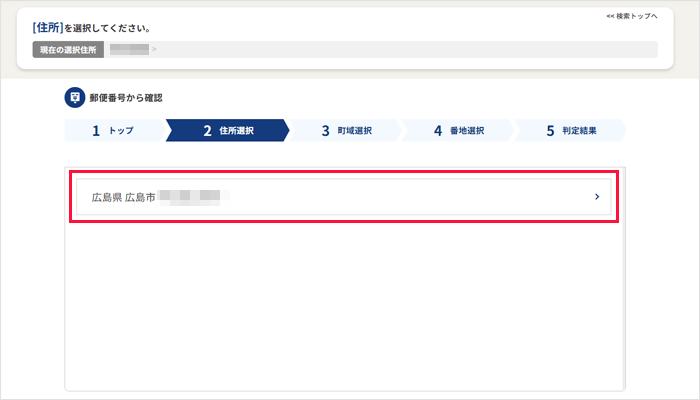The height and width of the screenshot is (400, 700).
Task: Go back to step 1 トップ
Action: click(x=114, y=130)
